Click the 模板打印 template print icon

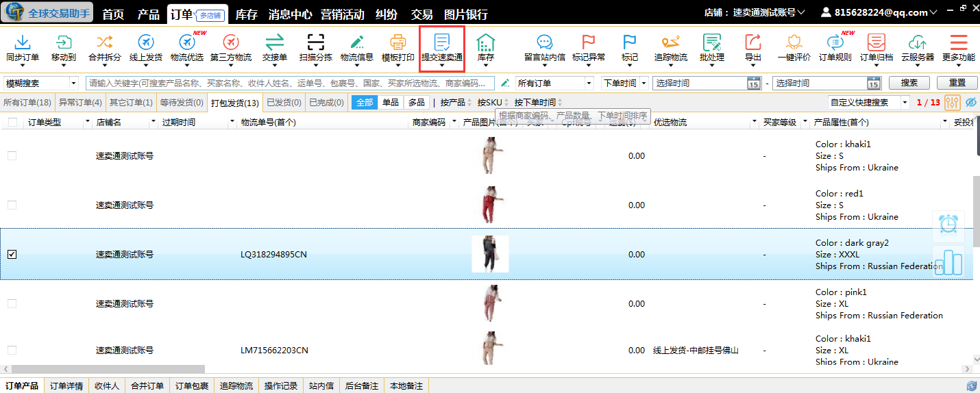[398, 42]
